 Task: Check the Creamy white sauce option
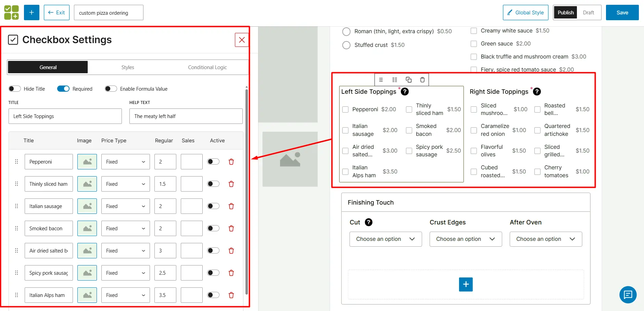474,31
